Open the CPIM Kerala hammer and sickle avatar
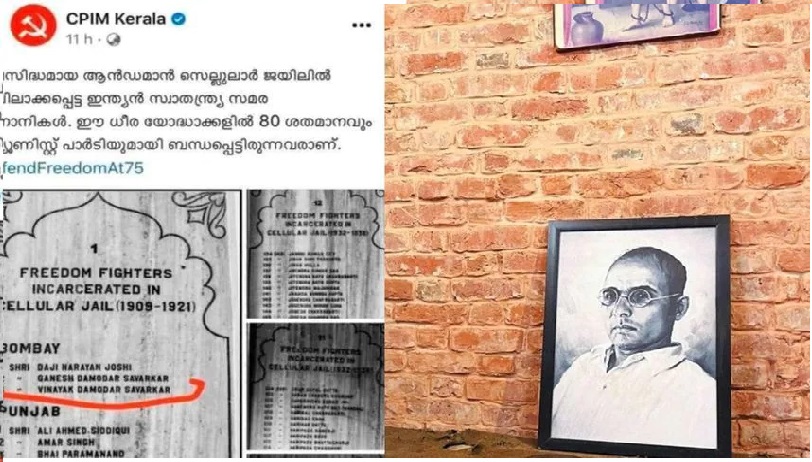Viewport: 812px width, 462px height. (34, 25)
